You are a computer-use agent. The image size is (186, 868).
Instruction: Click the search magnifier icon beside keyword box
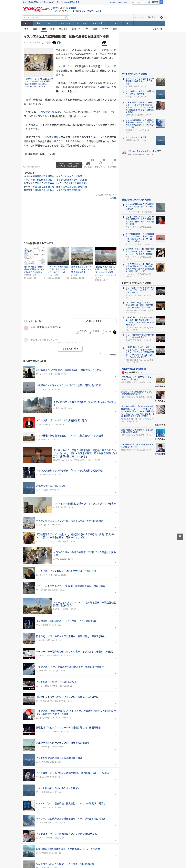tap(66, 18)
